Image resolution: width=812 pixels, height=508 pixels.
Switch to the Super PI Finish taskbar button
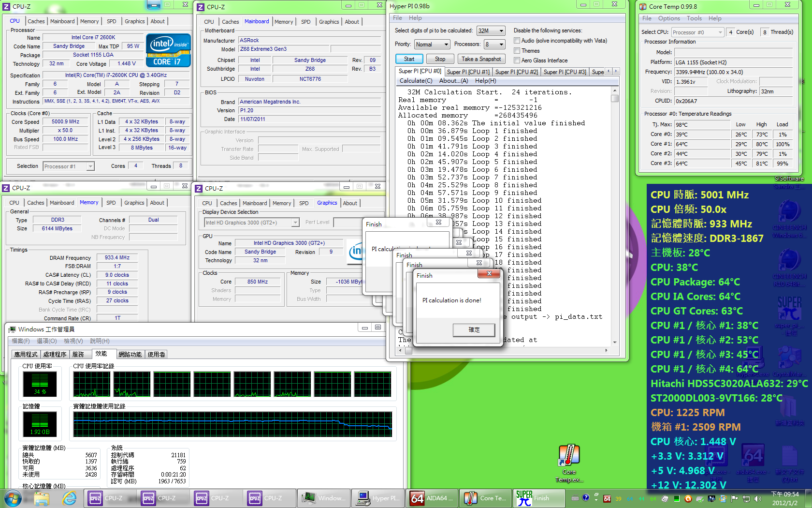(538, 498)
